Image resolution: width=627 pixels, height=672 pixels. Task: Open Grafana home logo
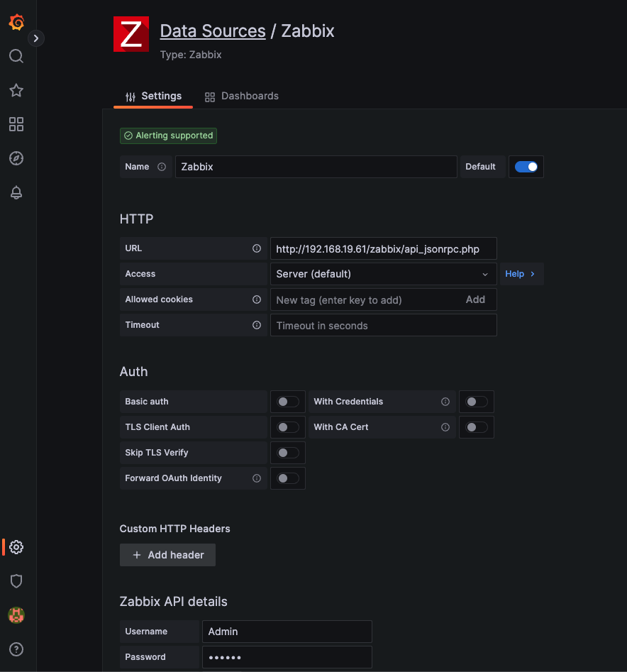[x=16, y=22]
